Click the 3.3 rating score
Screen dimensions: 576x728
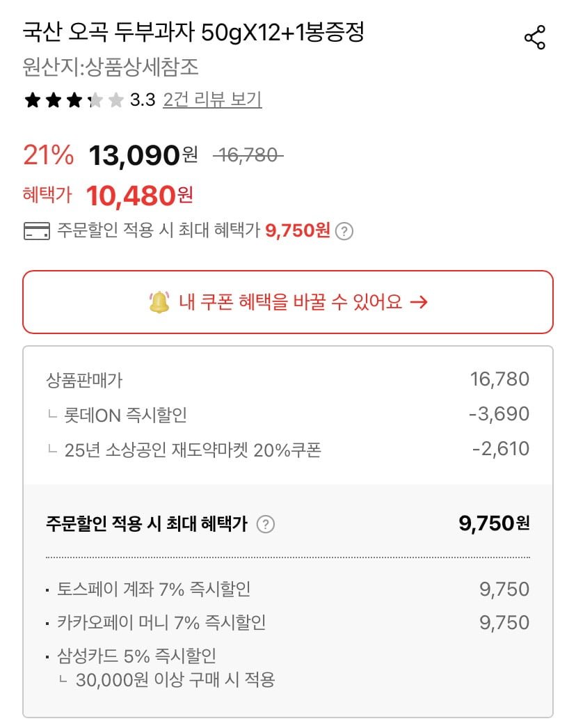[142, 100]
